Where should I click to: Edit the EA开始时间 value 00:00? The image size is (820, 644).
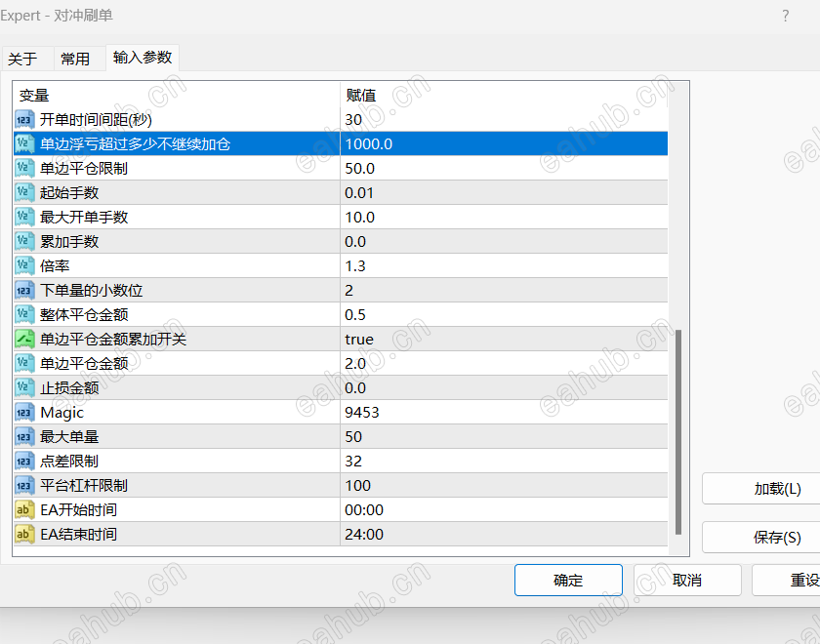point(504,510)
